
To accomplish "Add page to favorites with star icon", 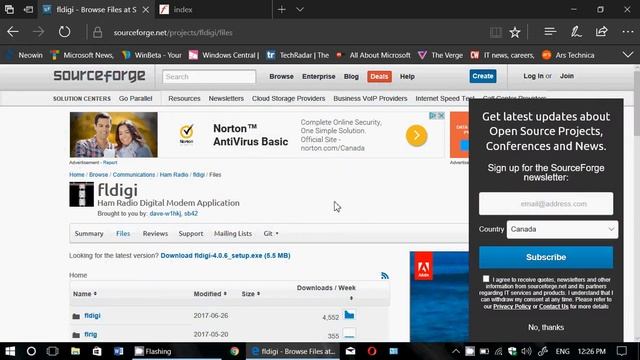I will click(515, 32).
